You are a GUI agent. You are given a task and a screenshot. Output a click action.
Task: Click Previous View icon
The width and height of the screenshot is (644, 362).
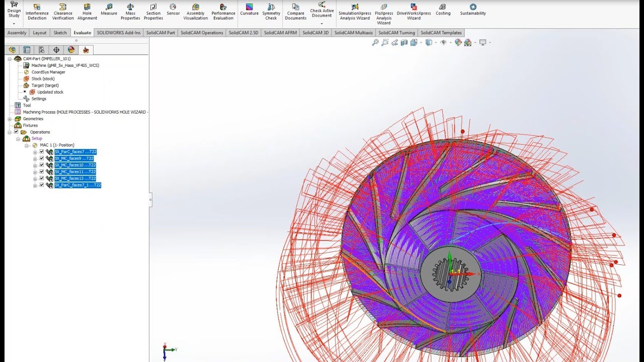(395, 43)
